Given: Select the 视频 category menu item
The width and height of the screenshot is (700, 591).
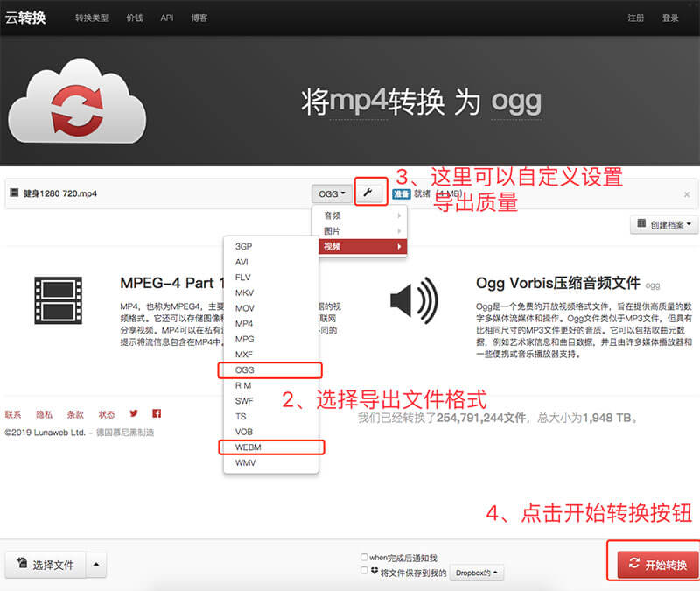Looking at the screenshot, I should (x=362, y=247).
